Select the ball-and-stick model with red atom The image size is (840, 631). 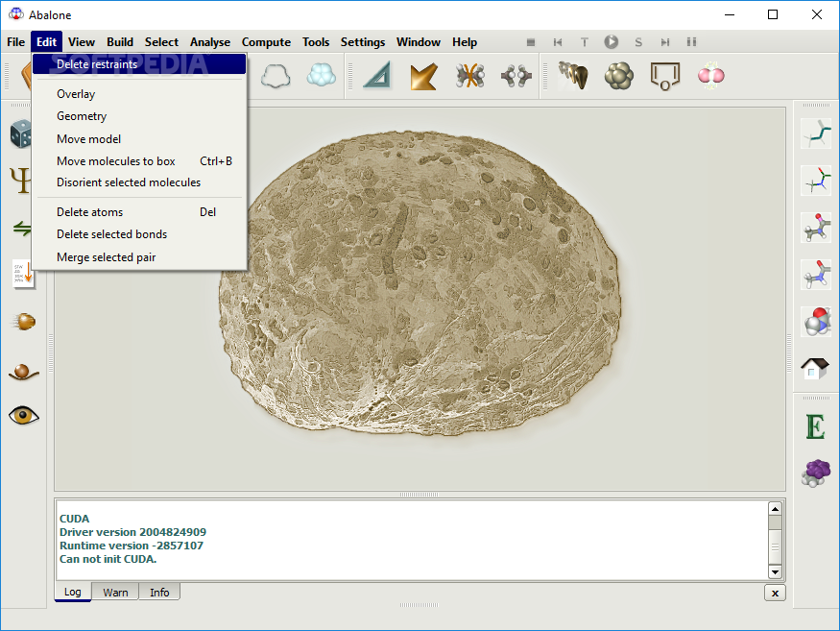click(816, 228)
